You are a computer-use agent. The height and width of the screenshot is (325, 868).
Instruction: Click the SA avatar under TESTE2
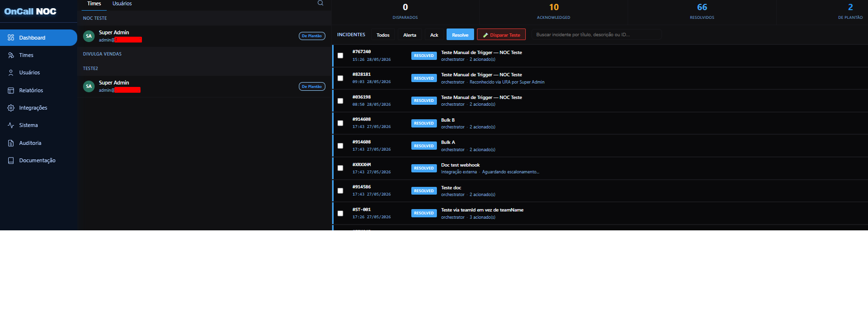tap(89, 86)
